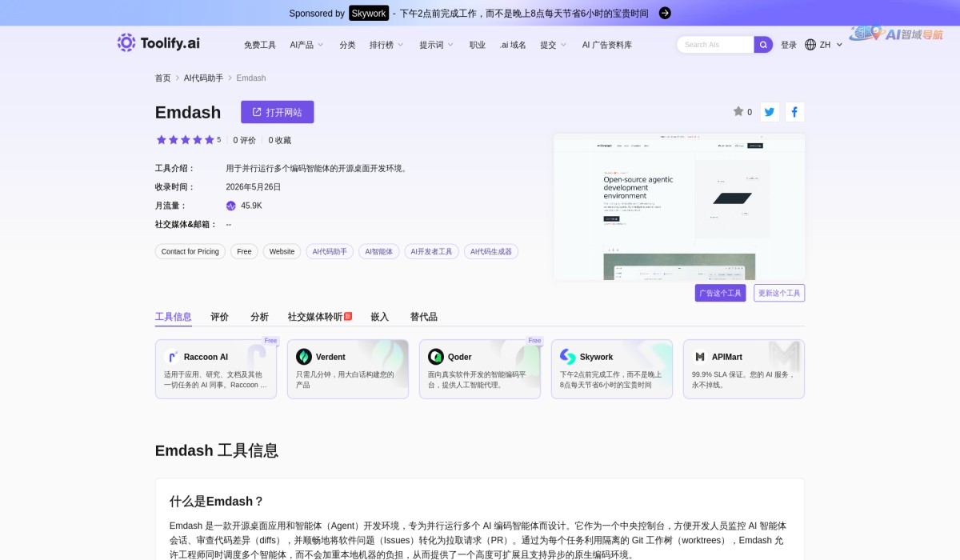The height and width of the screenshot is (560, 960).
Task: Click the 登录 link
Action: click(x=789, y=45)
